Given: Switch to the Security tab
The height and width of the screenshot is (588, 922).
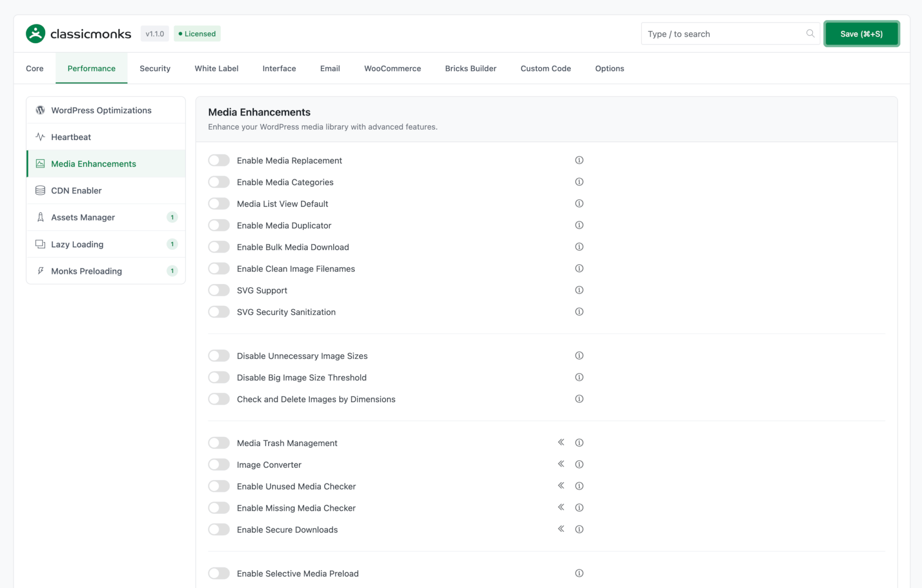Looking at the screenshot, I should 155,68.
